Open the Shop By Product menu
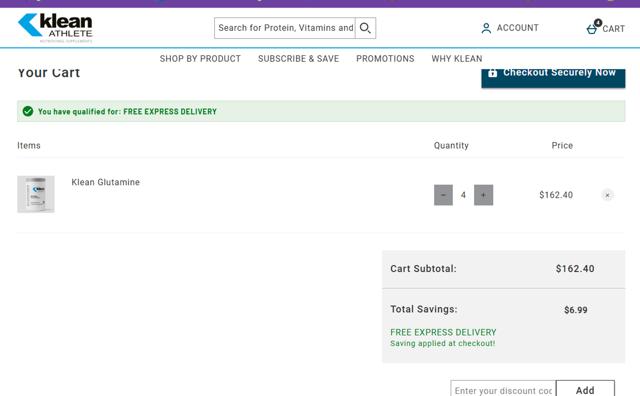The image size is (640, 396). [x=200, y=59]
